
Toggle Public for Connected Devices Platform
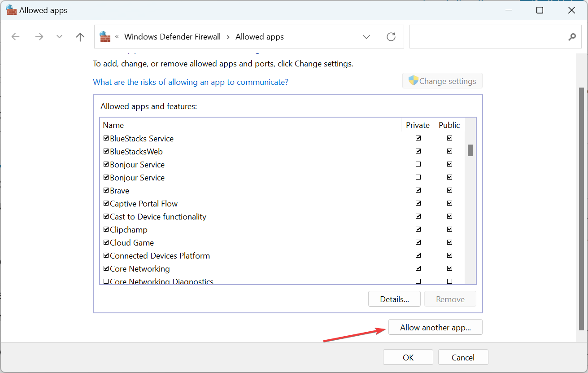[449, 255]
